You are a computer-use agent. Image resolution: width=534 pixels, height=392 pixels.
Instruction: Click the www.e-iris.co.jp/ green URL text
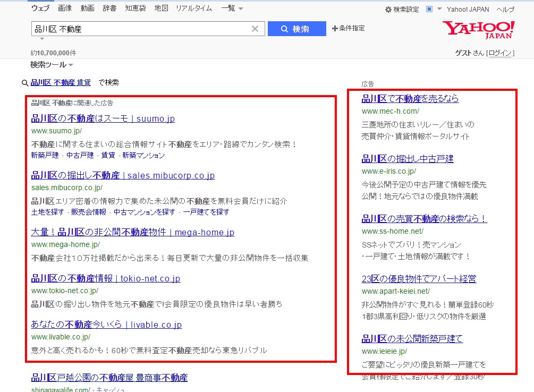pos(389,172)
